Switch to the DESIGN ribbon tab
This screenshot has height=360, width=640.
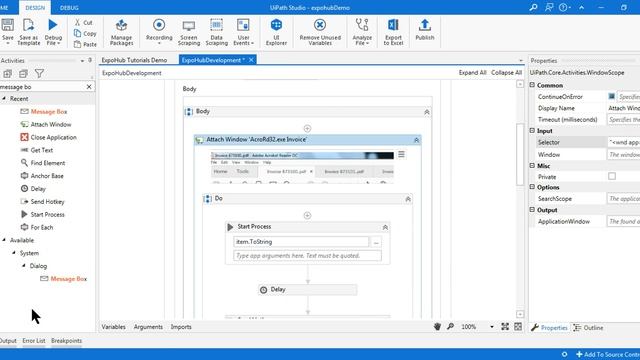(35, 8)
